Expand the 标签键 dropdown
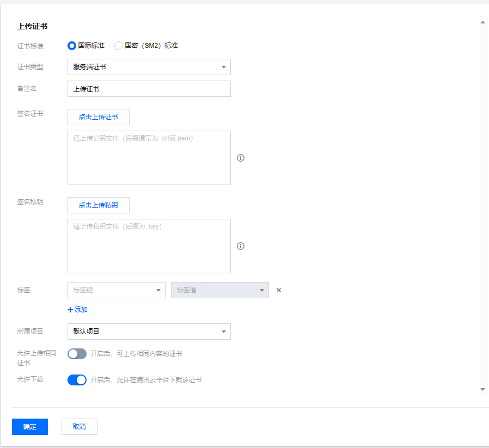Image resolution: width=489 pixels, height=448 pixels. (x=116, y=290)
